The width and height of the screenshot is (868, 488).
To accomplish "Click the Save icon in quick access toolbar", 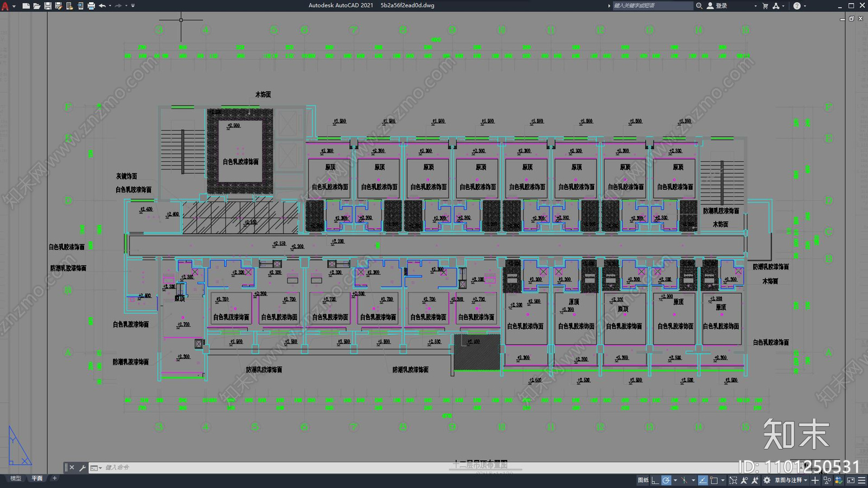I will pyautogui.click(x=48, y=6).
